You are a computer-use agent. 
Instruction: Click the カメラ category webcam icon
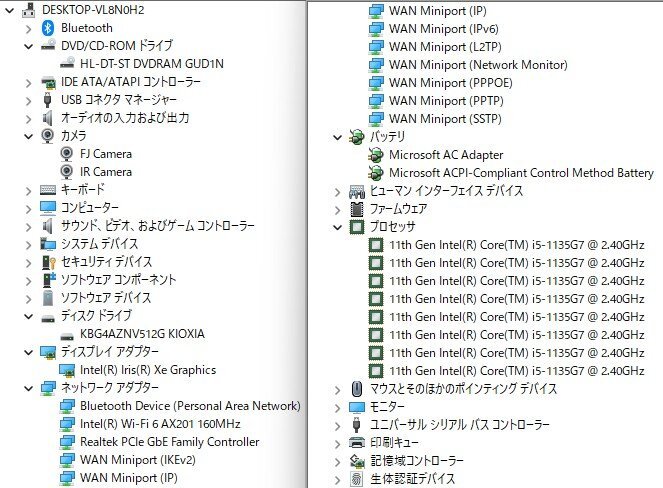[48, 136]
